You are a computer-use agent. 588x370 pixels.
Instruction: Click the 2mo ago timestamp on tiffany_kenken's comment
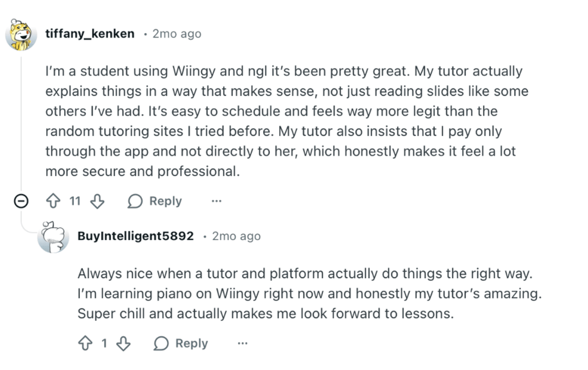click(176, 33)
